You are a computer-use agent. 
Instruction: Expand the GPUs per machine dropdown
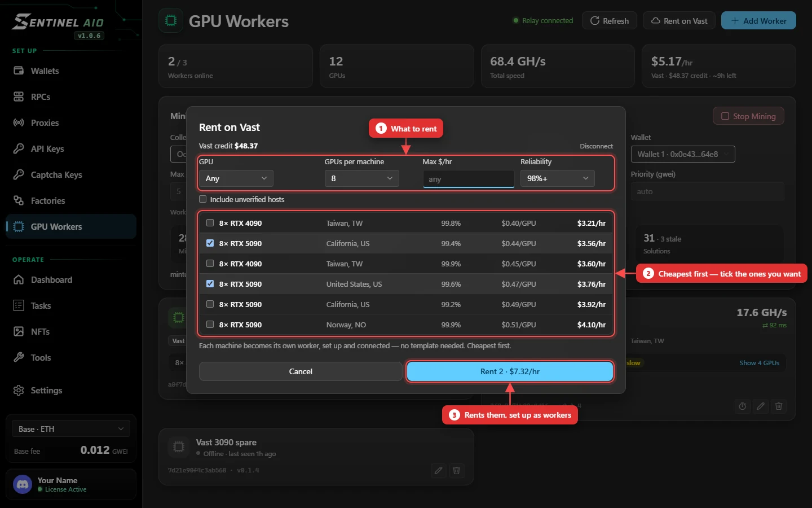362,178
